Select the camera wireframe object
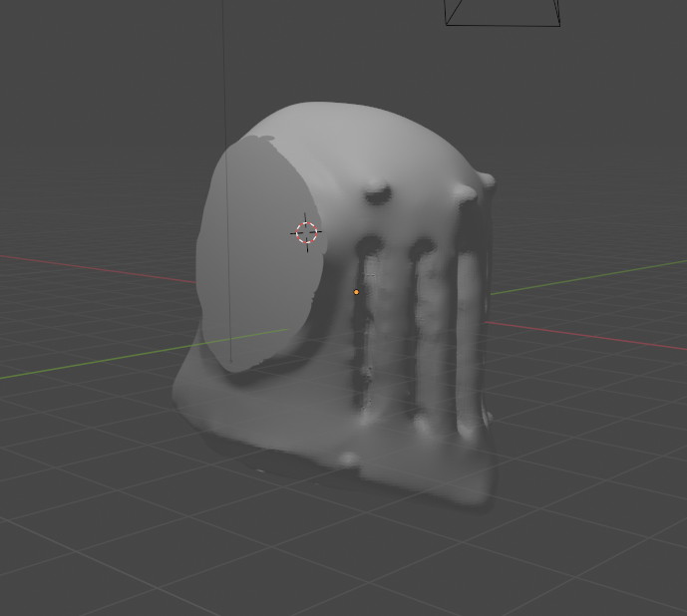687x616 pixels. [x=503, y=13]
